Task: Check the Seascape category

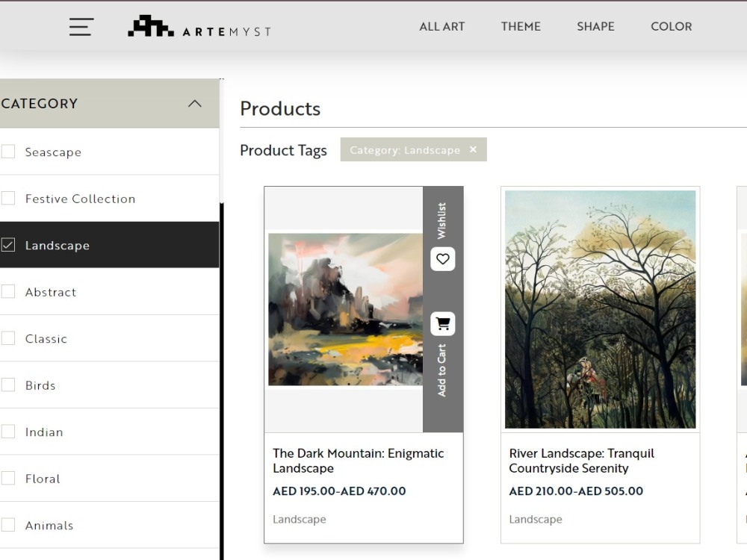Action: 8,152
